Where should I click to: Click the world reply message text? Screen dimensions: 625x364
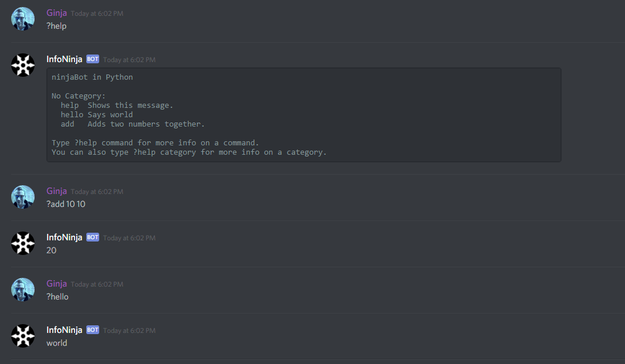(57, 343)
